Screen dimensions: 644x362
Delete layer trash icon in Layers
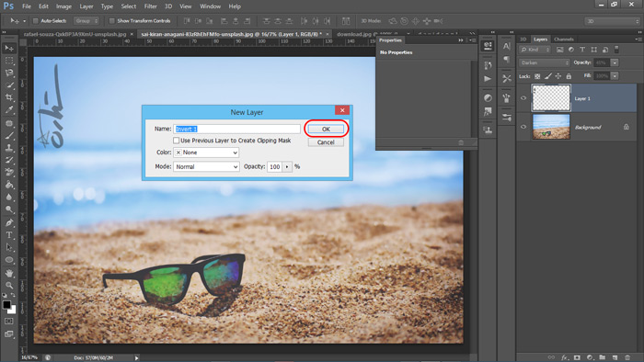coord(627,357)
